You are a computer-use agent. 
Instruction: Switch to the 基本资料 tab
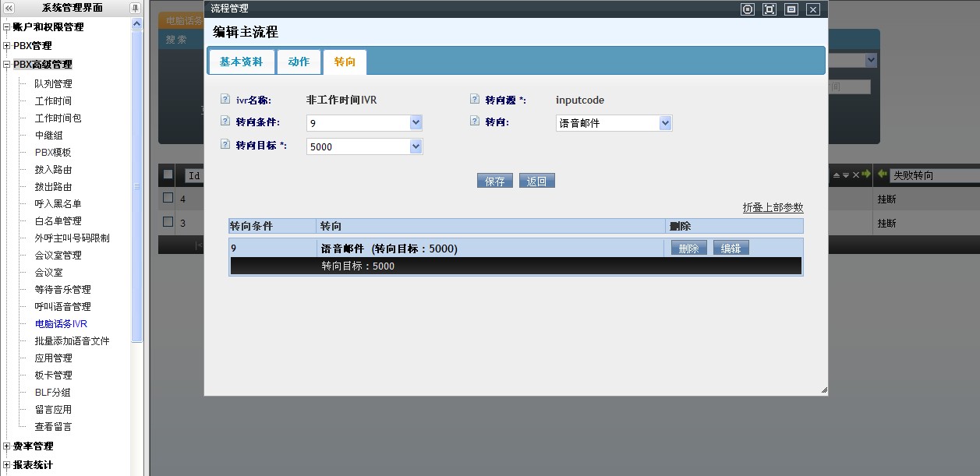(241, 62)
